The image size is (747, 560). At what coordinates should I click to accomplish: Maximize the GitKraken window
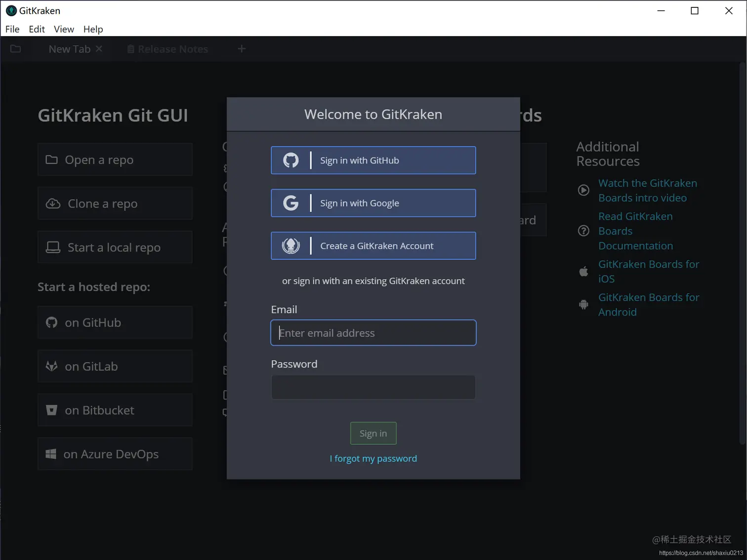point(695,10)
